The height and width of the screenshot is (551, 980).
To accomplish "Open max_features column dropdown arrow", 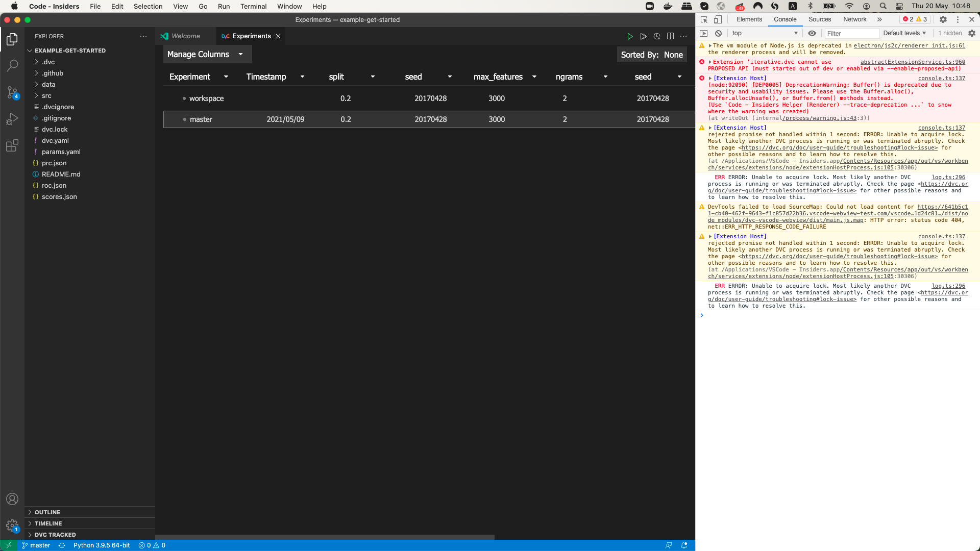I will (x=534, y=77).
